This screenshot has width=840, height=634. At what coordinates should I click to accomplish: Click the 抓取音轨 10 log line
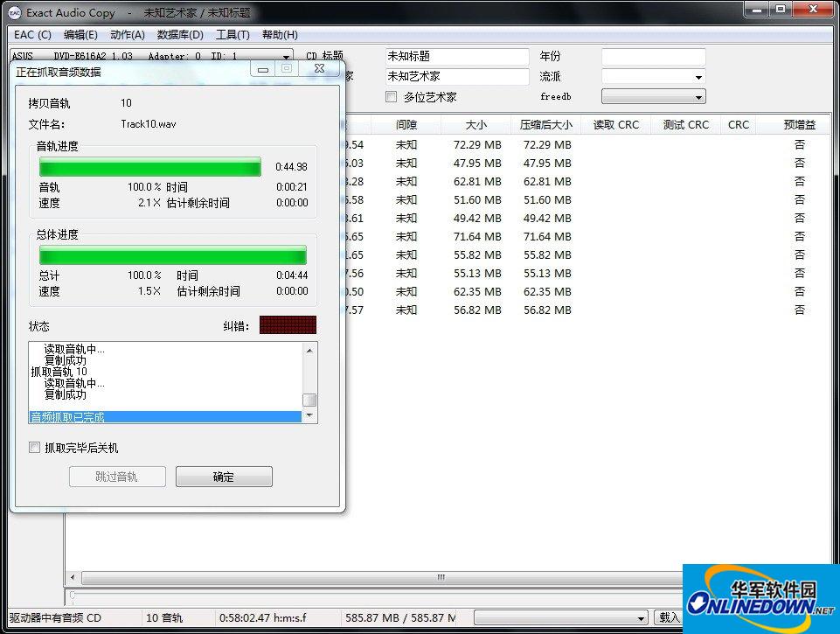pyautogui.click(x=59, y=372)
